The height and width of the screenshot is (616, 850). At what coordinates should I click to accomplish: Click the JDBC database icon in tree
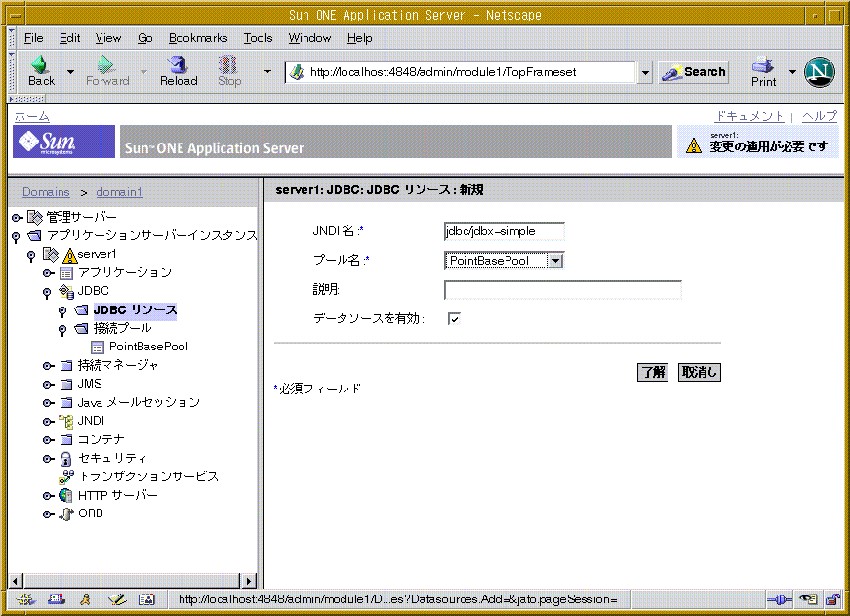coord(66,292)
